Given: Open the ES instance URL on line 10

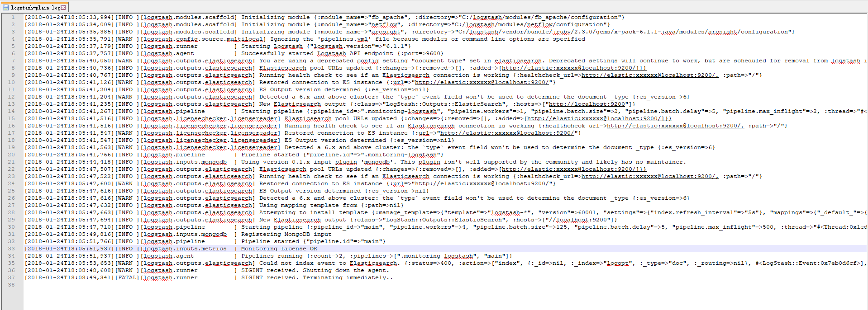Looking at the screenshot, I should coord(482,82).
